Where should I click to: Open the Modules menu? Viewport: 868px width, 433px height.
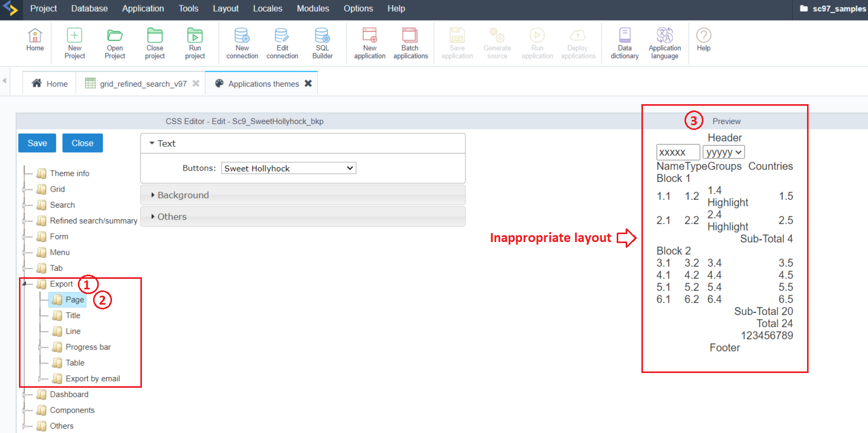(313, 9)
